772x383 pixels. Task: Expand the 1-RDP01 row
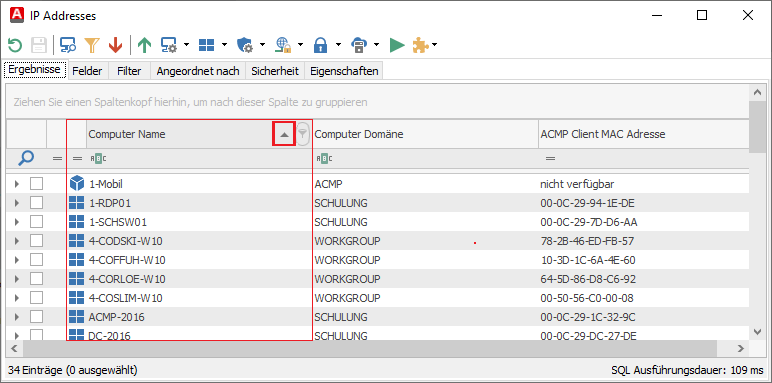click(x=17, y=203)
